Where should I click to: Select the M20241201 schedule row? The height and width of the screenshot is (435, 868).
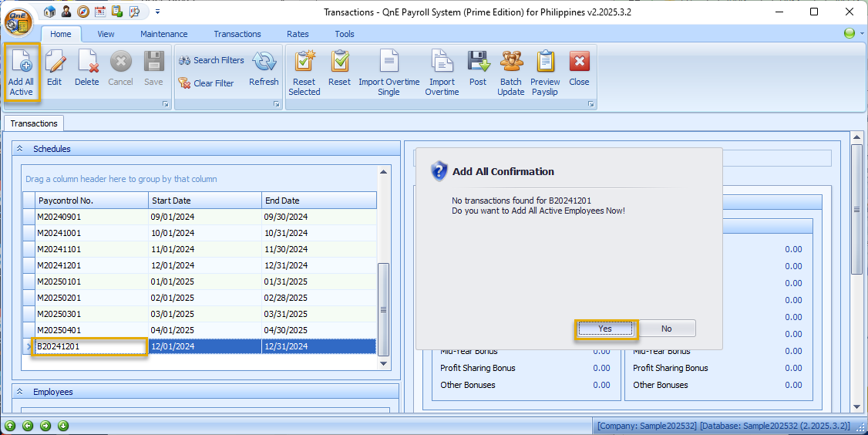pyautogui.click(x=200, y=265)
